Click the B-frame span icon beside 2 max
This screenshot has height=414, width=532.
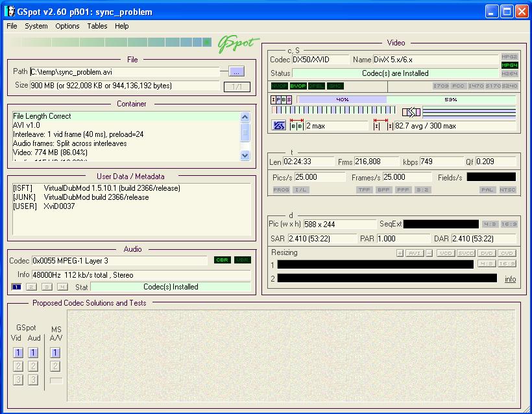click(x=297, y=125)
